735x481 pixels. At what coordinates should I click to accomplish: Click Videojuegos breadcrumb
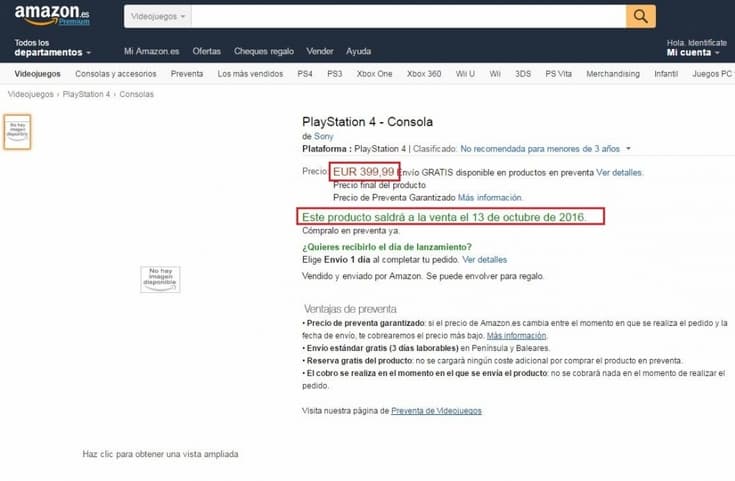pos(30,94)
